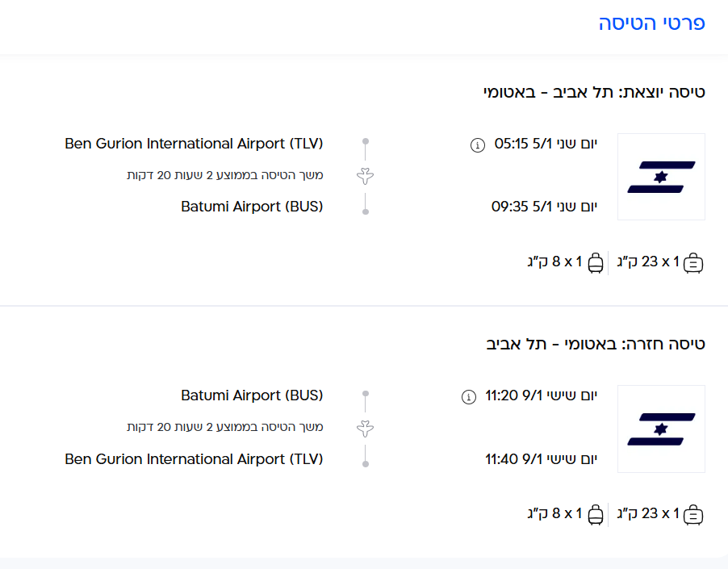Click outbound flight duration text

coord(224,175)
